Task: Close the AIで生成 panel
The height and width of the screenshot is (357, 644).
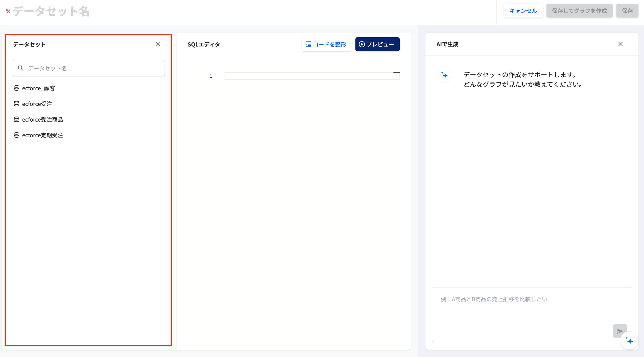Action: point(620,44)
